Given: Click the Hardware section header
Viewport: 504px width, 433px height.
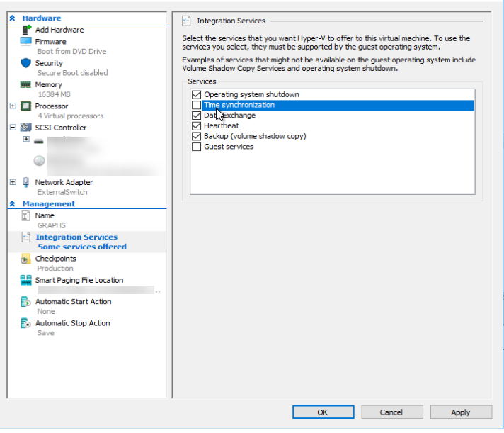Looking at the screenshot, I should coord(42,18).
